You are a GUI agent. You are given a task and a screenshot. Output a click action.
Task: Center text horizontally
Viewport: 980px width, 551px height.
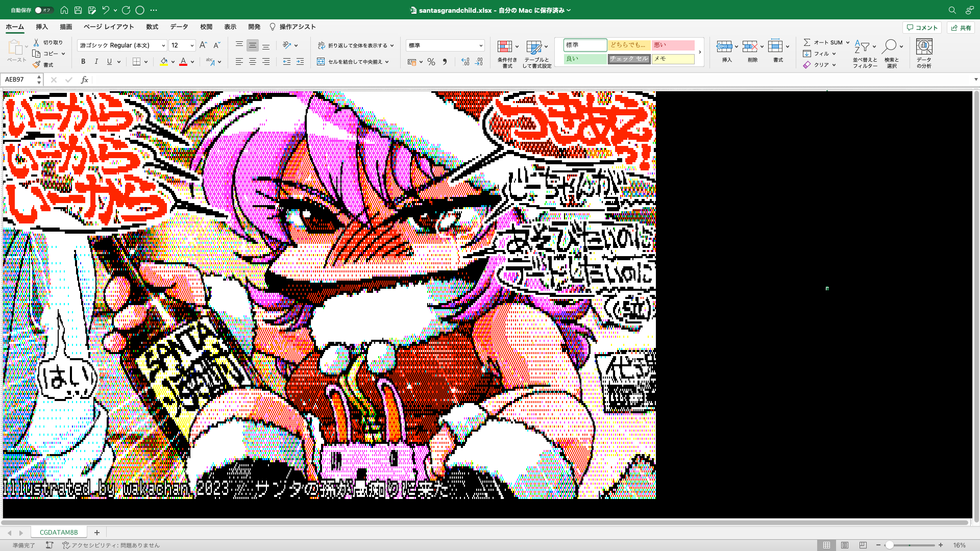pyautogui.click(x=252, y=61)
